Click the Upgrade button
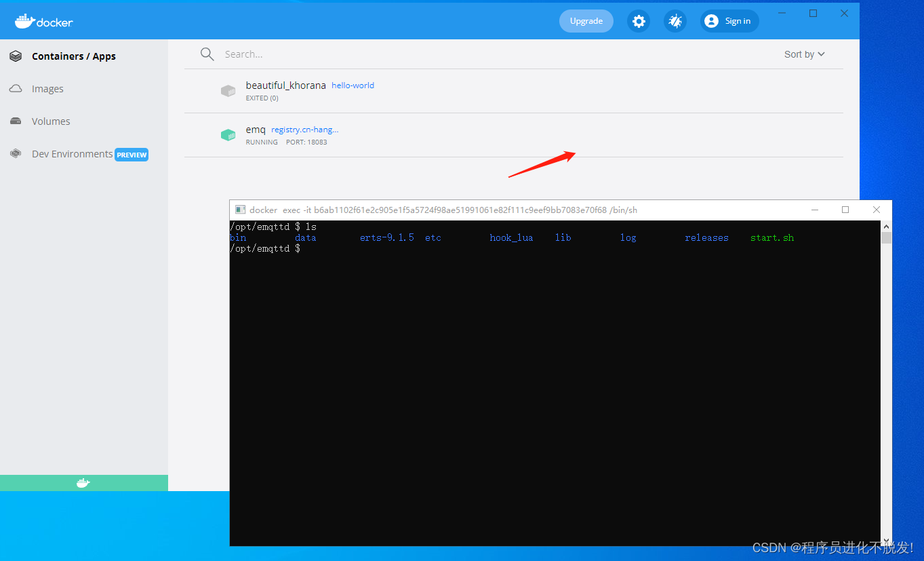This screenshot has height=561, width=924. [x=586, y=21]
